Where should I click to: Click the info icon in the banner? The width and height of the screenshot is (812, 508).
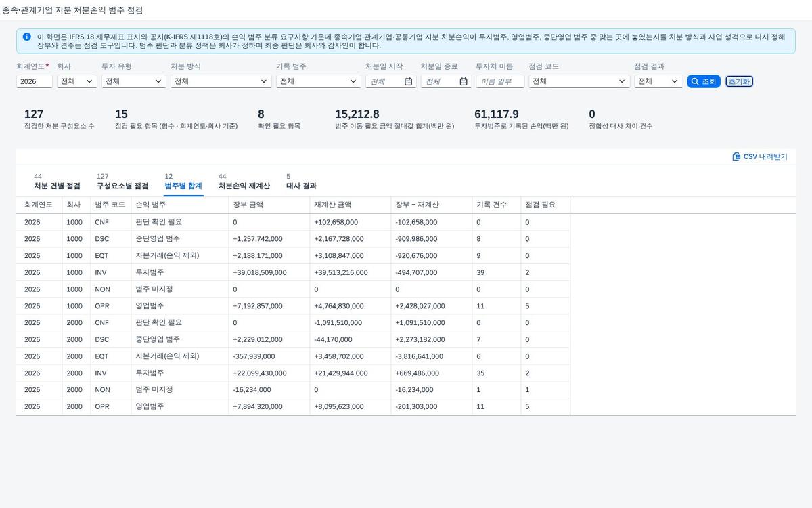coord(27,37)
